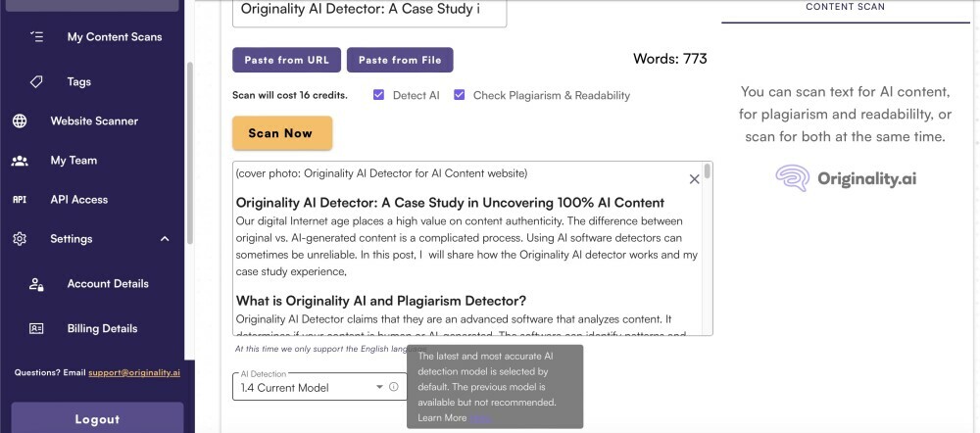Click the Paste from URL button
The image size is (980, 433).
(x=287, y=60)
